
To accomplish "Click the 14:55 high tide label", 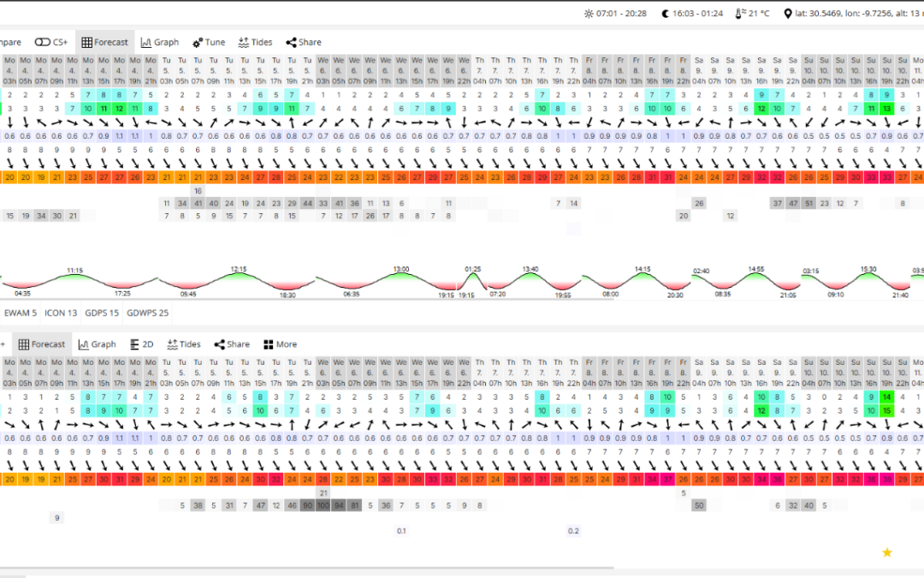I will coord(756,269).
